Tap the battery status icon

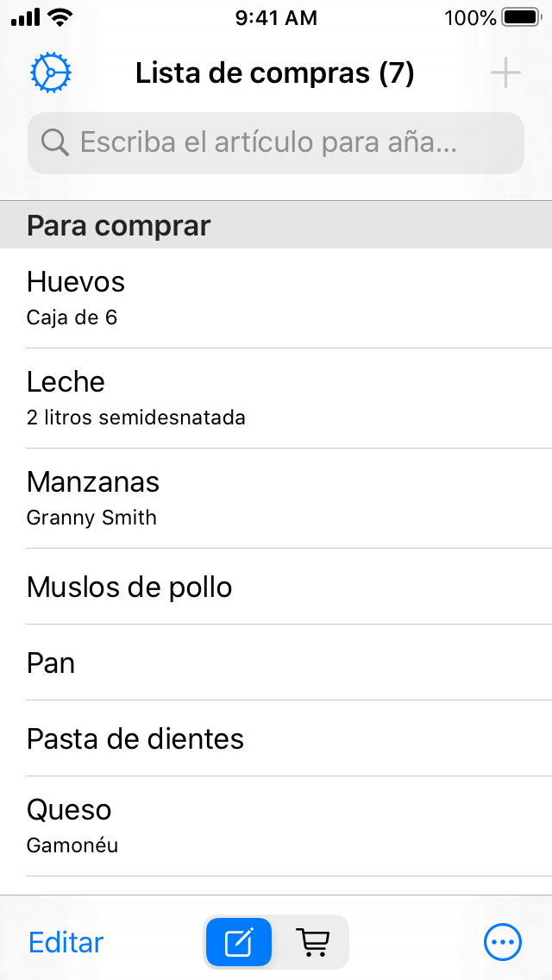520,17
